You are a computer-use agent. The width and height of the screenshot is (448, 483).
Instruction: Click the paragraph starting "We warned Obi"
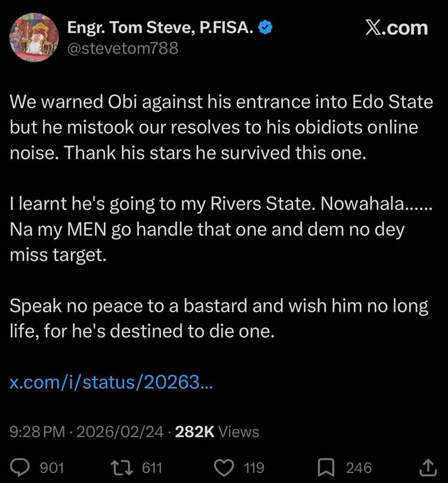[221, 126]
